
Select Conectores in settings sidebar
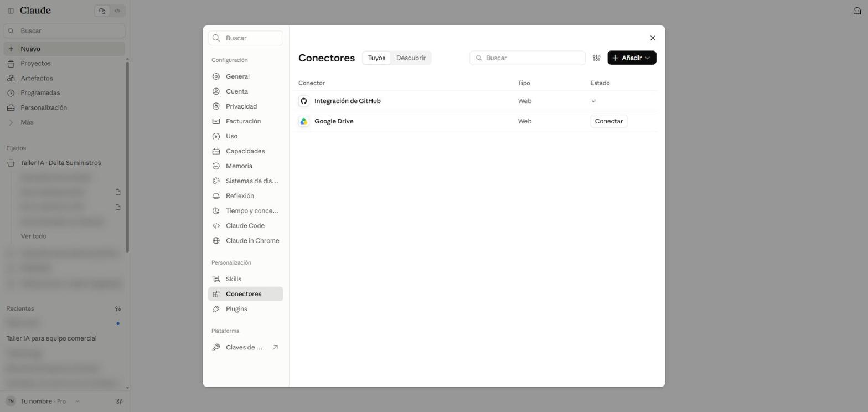click(245, 294)
